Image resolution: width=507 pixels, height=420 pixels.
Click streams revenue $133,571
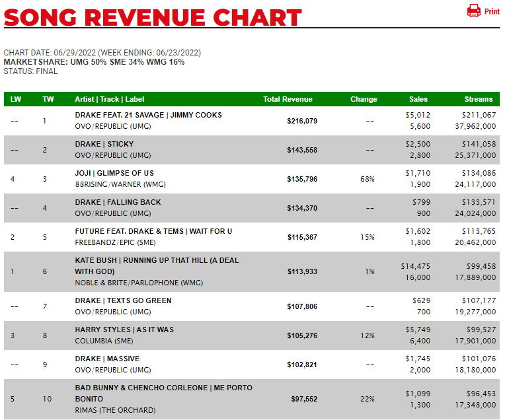479,202
